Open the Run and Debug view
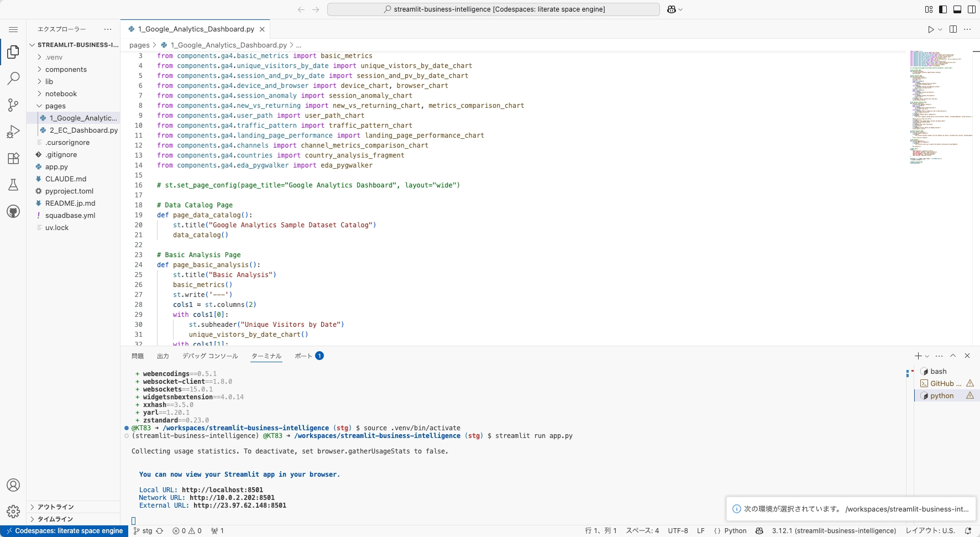The height and width of the screenshot is (537, 980). point(13,131)
